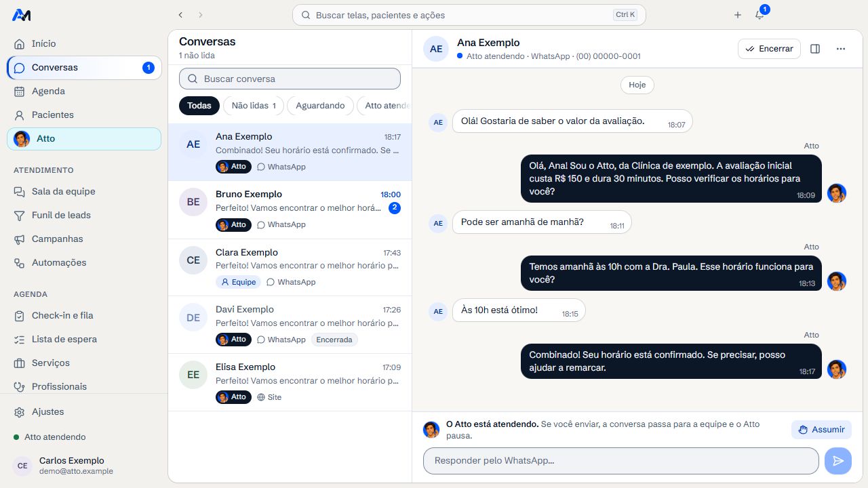Screen dimensions: 868x488
Task: Click the AE avatar in the chat header
Action: 436,49
